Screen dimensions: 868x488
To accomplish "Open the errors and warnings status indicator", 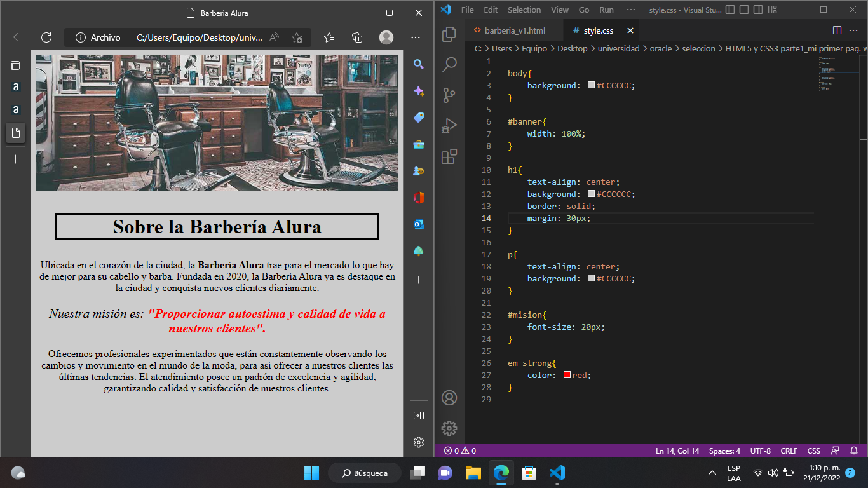I will coord(459,451).
